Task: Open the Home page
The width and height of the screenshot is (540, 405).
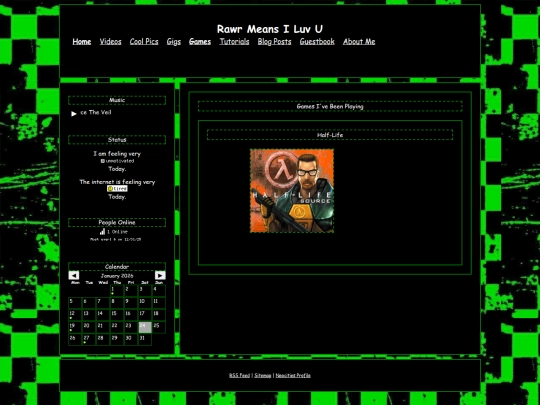Action: (82, 42)
